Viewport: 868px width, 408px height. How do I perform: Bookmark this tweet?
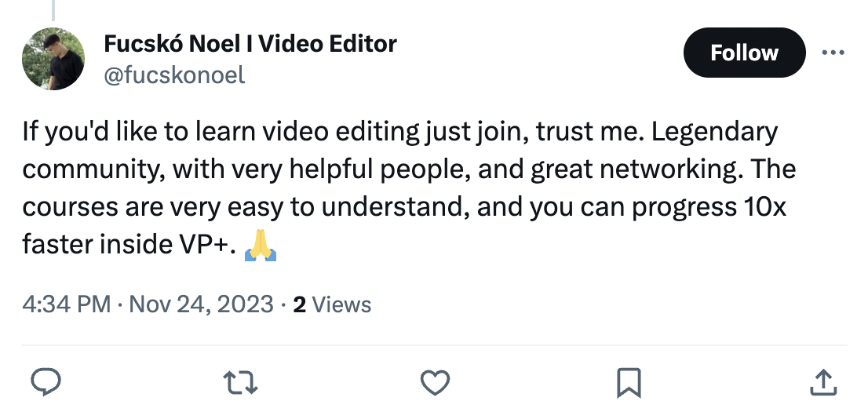pyautogui.click(x=629, y=382)
